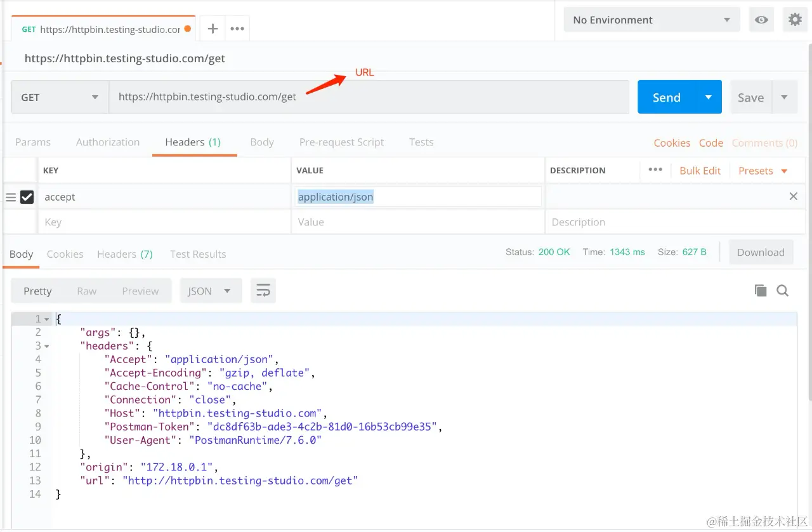812x532 pixels.
Task: Select the Pretty view mode
Action: coord(37,291)
